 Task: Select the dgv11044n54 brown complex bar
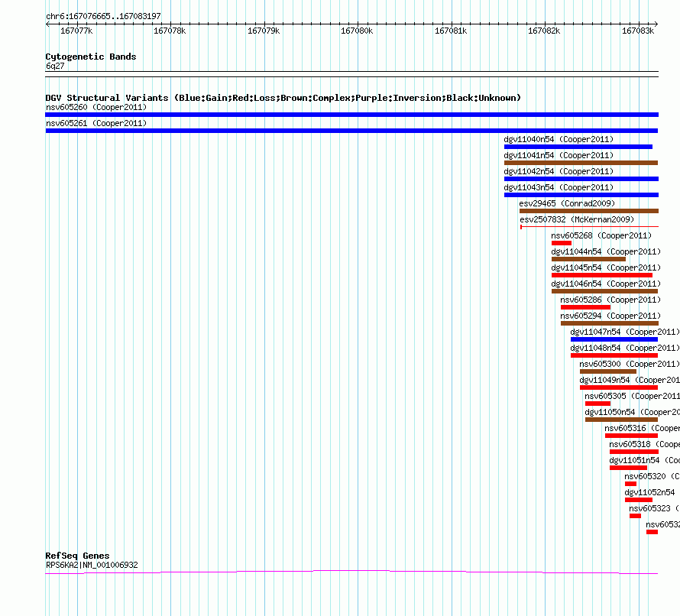point(588,259)
